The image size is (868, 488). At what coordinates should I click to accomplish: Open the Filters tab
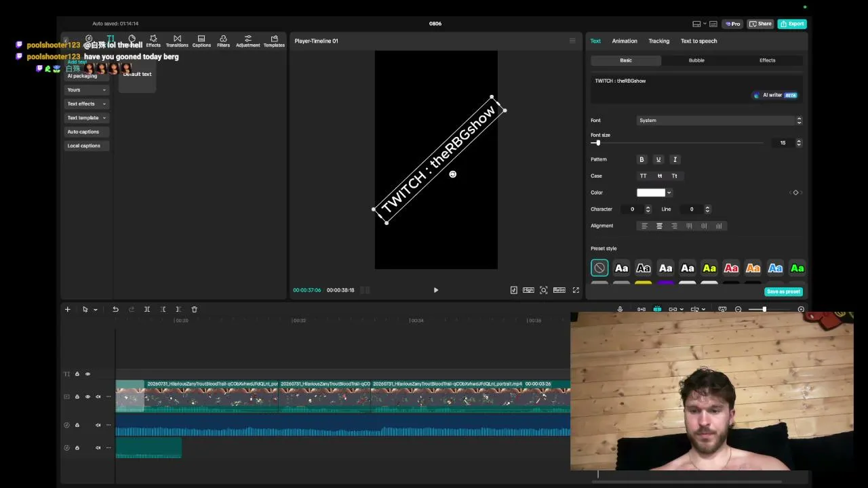point(223,41)
